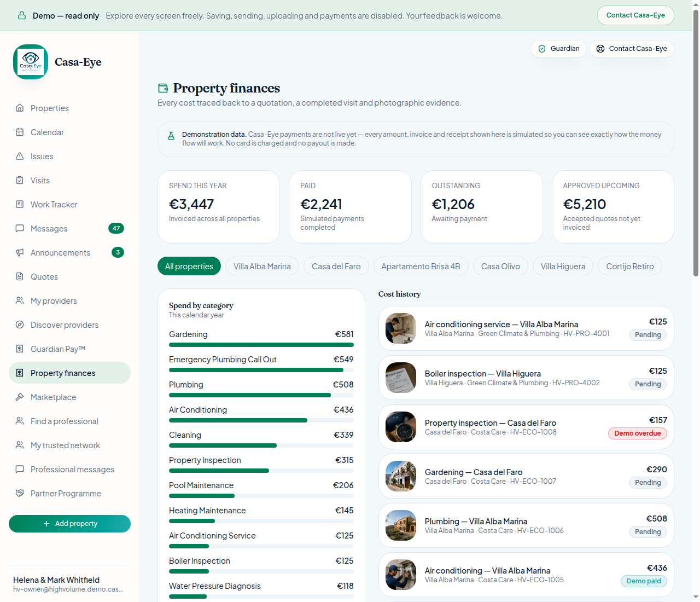
Task: Select the Announcements megaphone icon
Action: [x=20, y=252]
